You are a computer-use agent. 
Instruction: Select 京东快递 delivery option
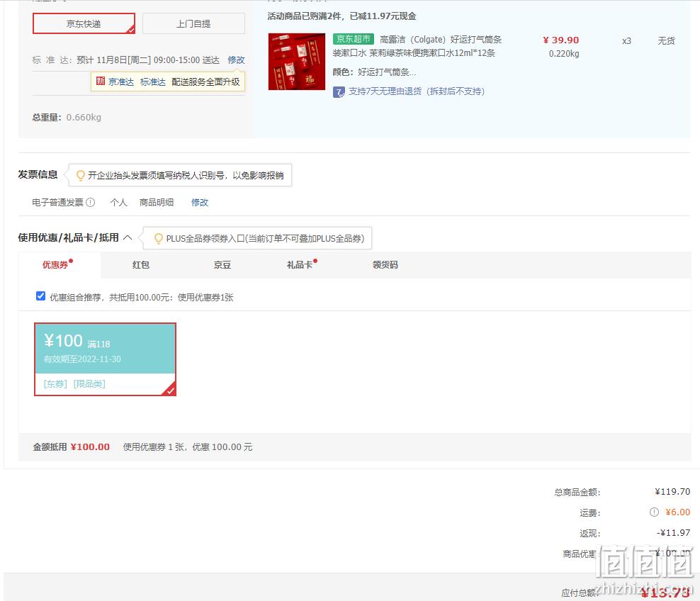[84, 23]
